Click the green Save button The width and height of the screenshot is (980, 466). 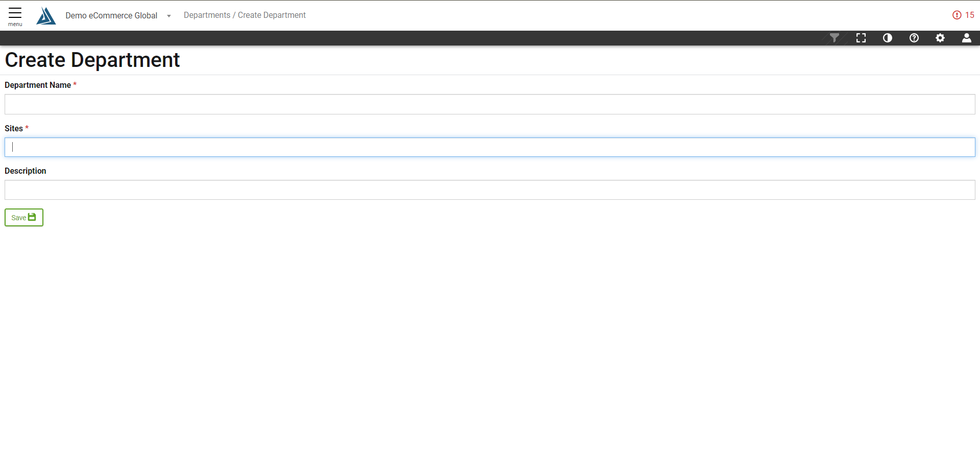point(24,217)
